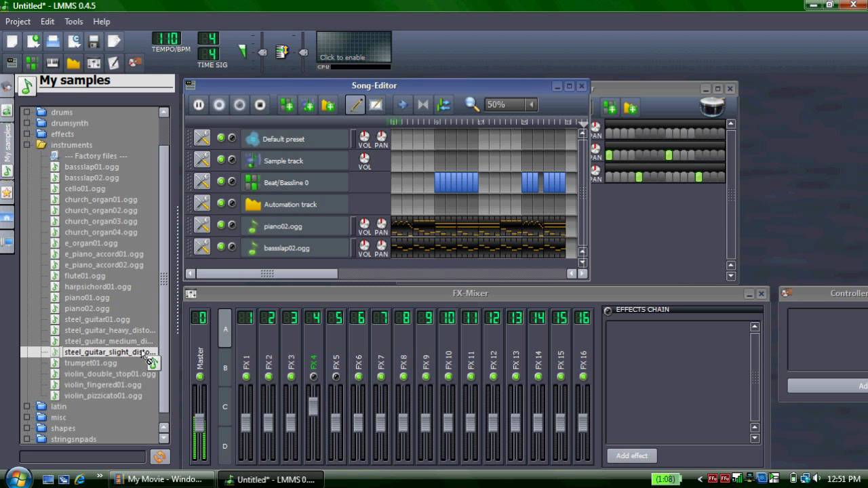The image size is (868, 488).
Task: Show the Song-Editor via main toolbar icon
Action: point(12,63)
